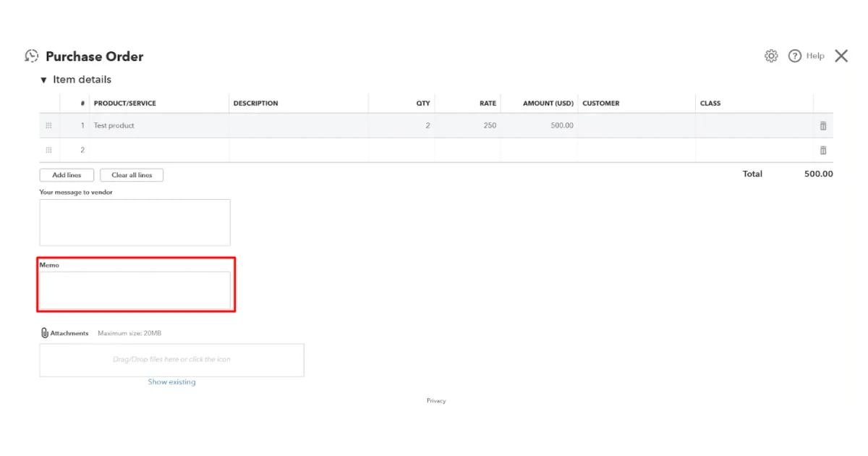Click the Description cell of row 1
868x456 pixels.
pos(299,125)
